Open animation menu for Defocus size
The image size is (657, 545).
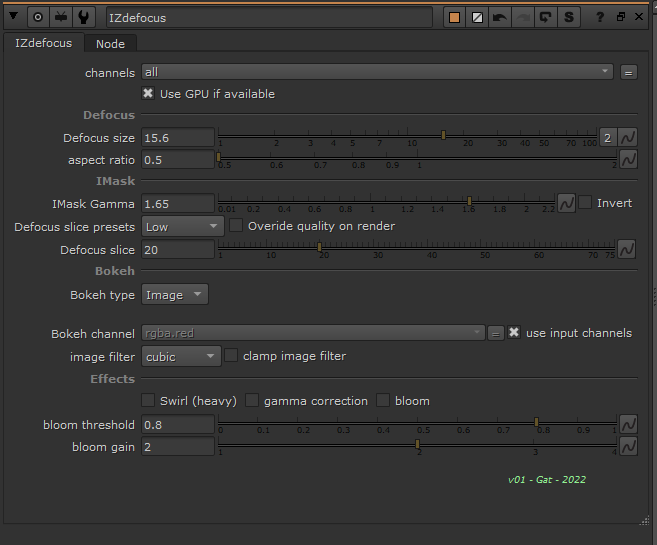629,137
